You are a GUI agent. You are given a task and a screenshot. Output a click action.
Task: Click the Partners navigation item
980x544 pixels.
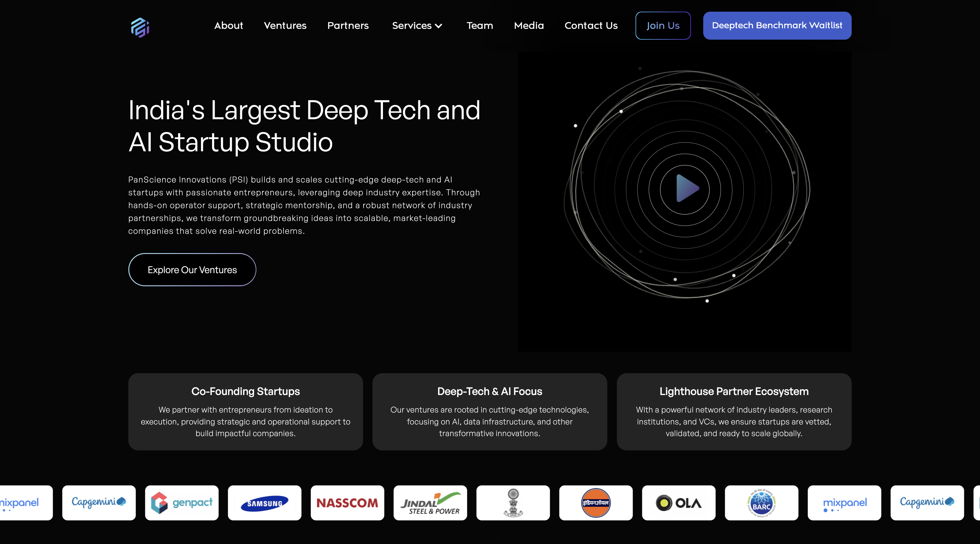coord(348,25)
